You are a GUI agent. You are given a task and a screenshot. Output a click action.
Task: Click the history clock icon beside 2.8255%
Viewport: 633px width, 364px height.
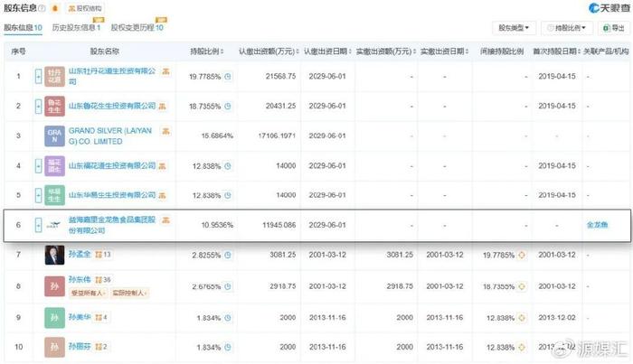pos(228,256)
